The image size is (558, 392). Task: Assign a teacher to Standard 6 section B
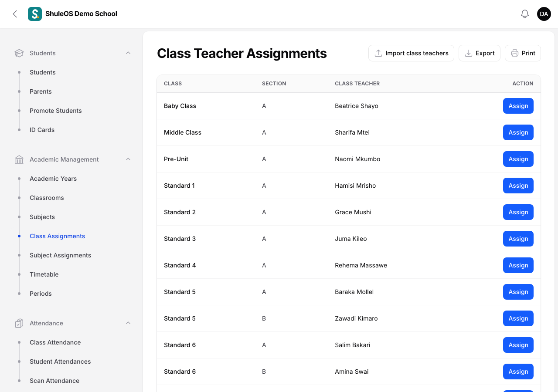click(x=518, y=372)
